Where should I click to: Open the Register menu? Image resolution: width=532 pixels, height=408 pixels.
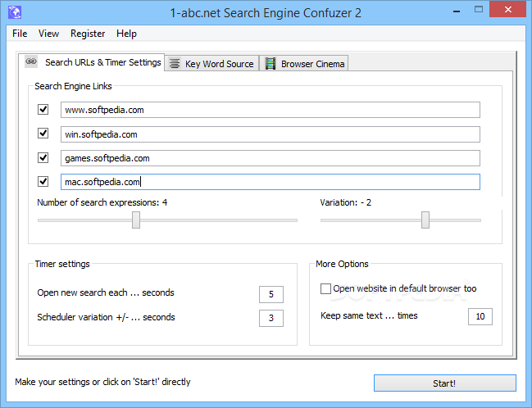88,34
